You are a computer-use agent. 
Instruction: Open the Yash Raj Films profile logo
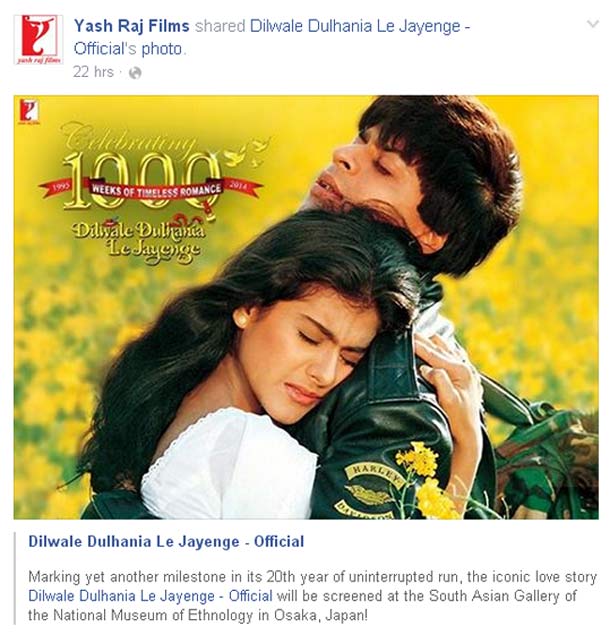point(38,40)
